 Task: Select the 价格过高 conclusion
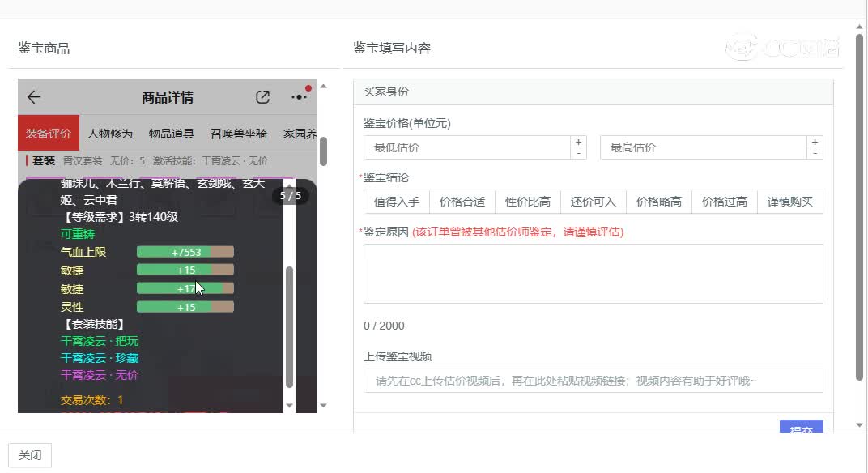725,202
